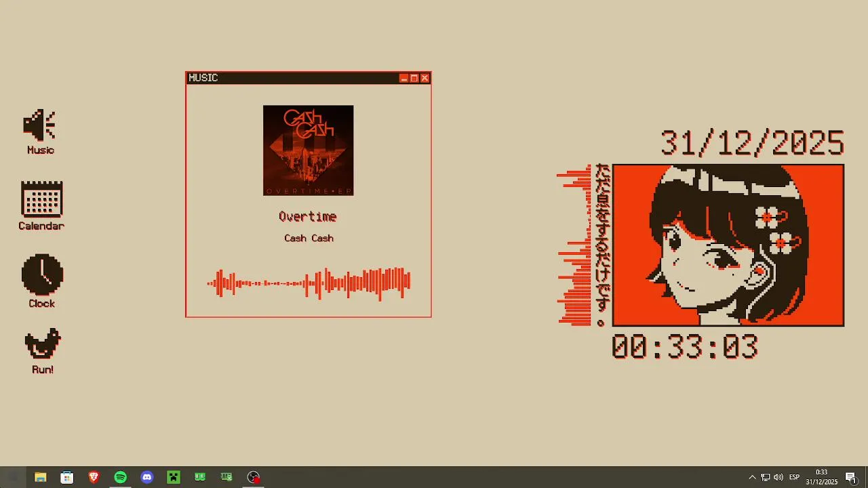Click the red audio spectrum bars widget

(x=574, y=245)
